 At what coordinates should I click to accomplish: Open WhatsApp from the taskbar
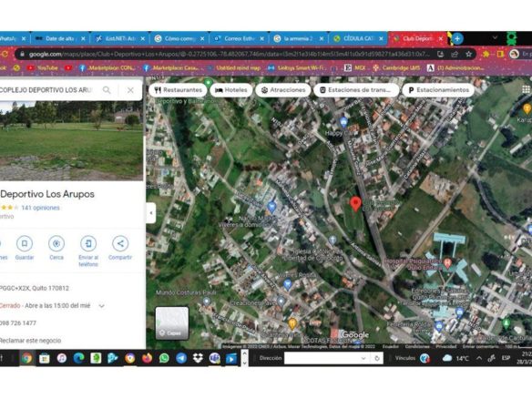[x=164, y=358]
